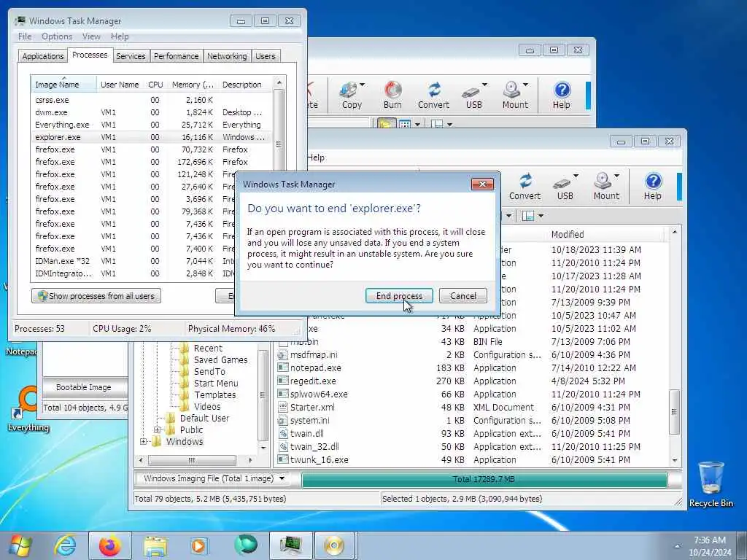Expand the Public folder tree node

point(158,429)
